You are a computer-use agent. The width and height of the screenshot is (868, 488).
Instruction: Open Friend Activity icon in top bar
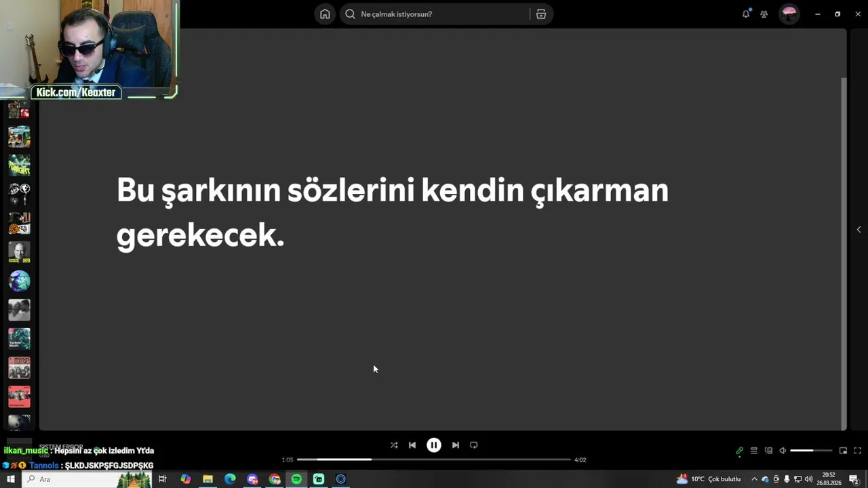click(764, 14)
